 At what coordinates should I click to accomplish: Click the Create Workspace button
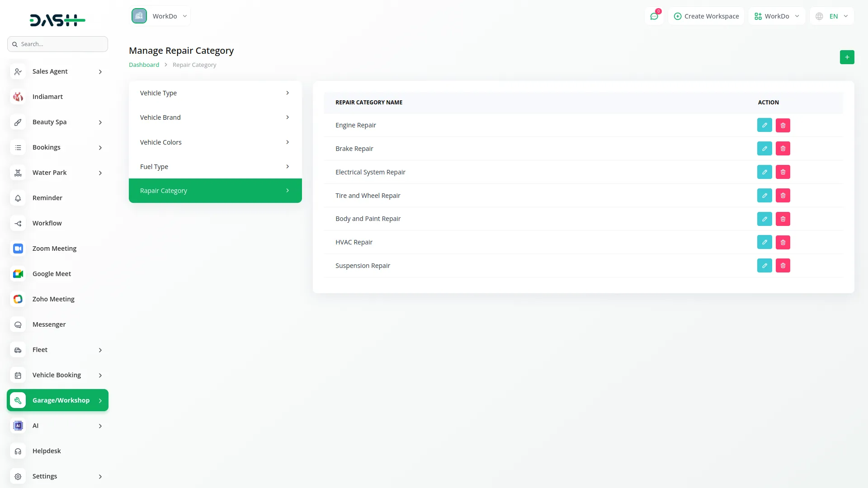click(706, 16)
